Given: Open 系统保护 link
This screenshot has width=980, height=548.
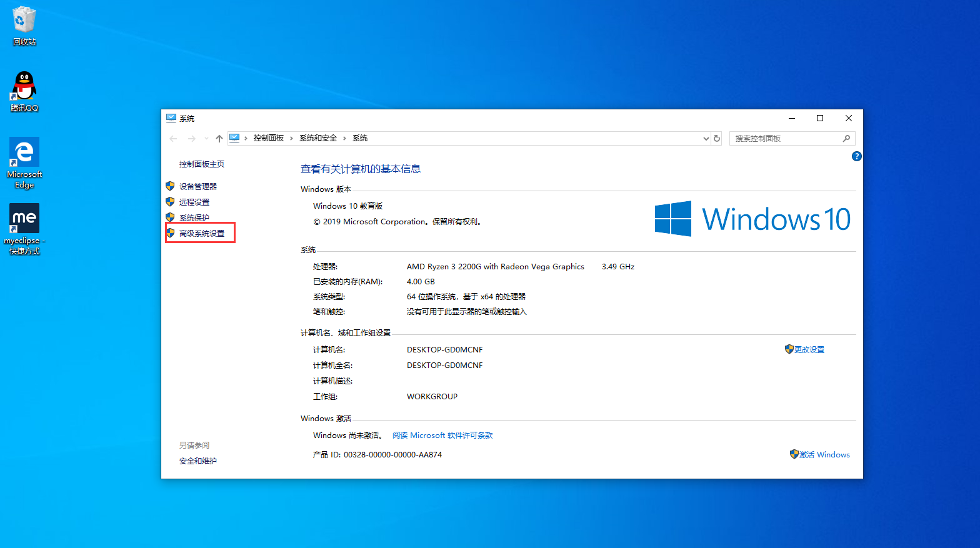Looking at the screenshot, I should tap(194, 218).
